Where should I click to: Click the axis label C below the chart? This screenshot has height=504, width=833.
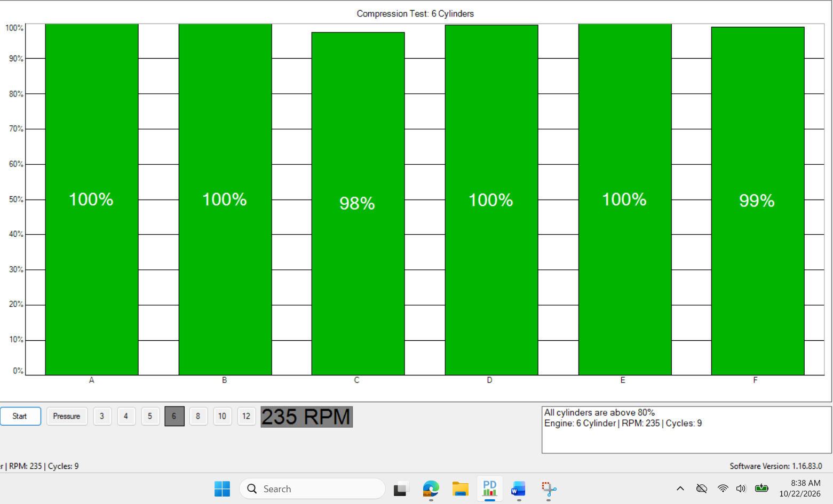click(356, 380)
